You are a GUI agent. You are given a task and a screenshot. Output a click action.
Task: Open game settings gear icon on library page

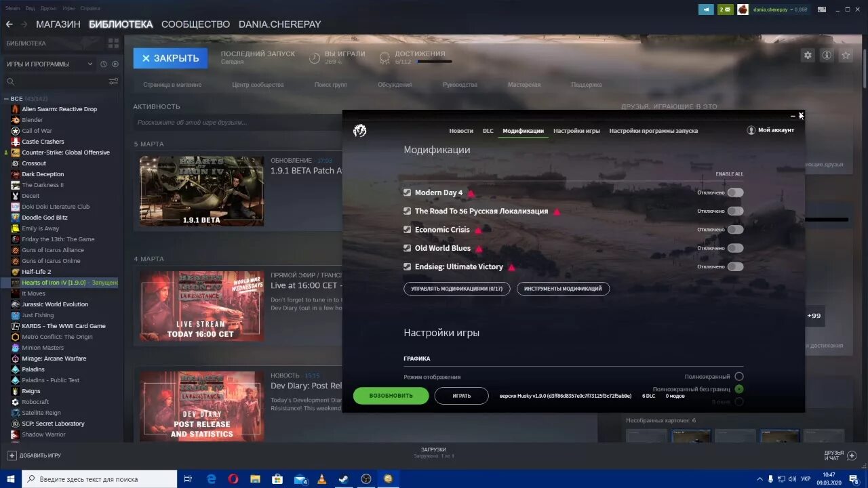click(x=807, y=56)
